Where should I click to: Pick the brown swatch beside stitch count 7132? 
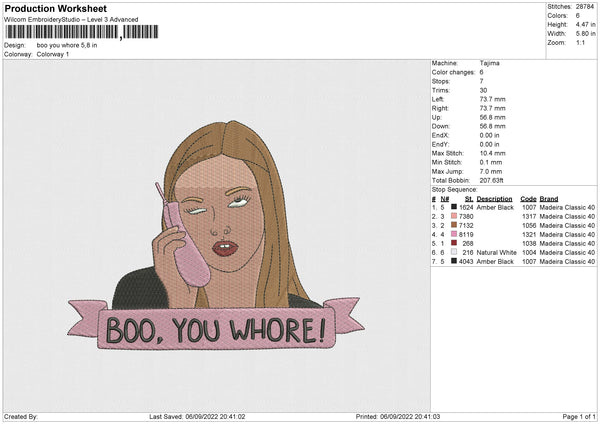click(x=454, y=225)
